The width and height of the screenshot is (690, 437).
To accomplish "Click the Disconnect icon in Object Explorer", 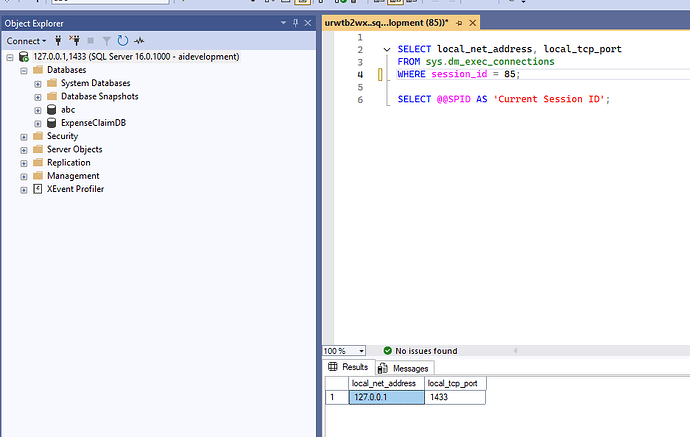I will pos(74,41).
